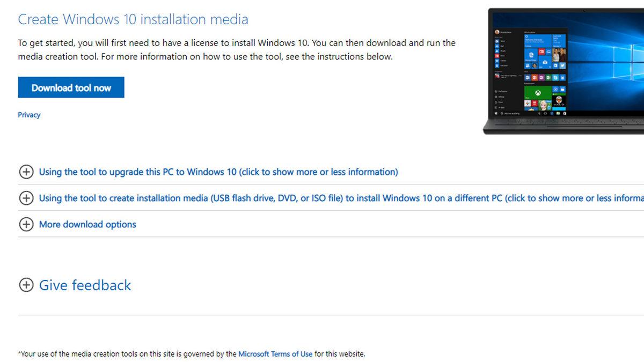Select the People icon in the Start menu
The image size is (644, 362).
pos(496,50)
